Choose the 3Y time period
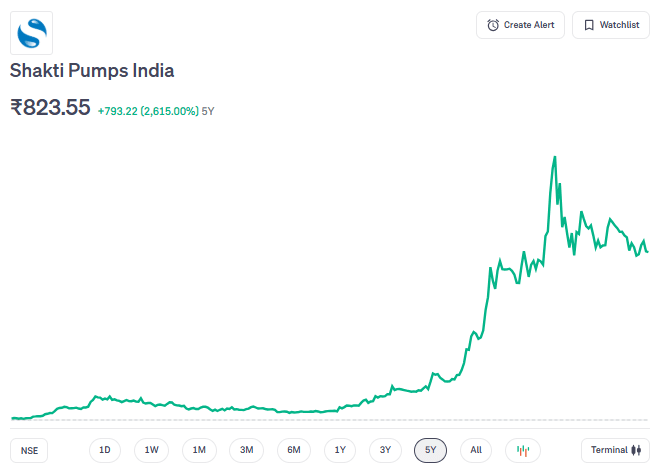Image resolution: width=666 pixels, height=475 pixels. 385,450
